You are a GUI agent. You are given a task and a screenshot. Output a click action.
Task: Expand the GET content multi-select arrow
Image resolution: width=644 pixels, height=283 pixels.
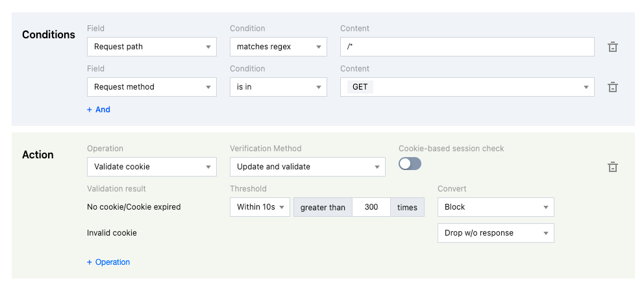586,87
